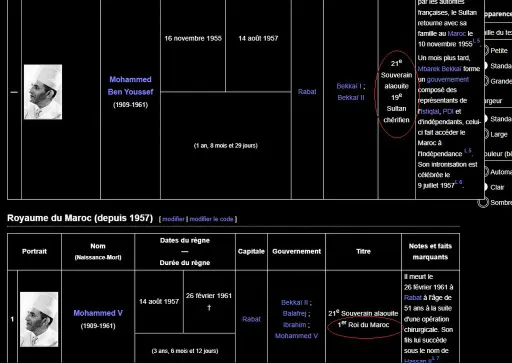Click the 16 novembre 1955 date cell
Viewport: 512px width, 363px height.
coord(193,38)
